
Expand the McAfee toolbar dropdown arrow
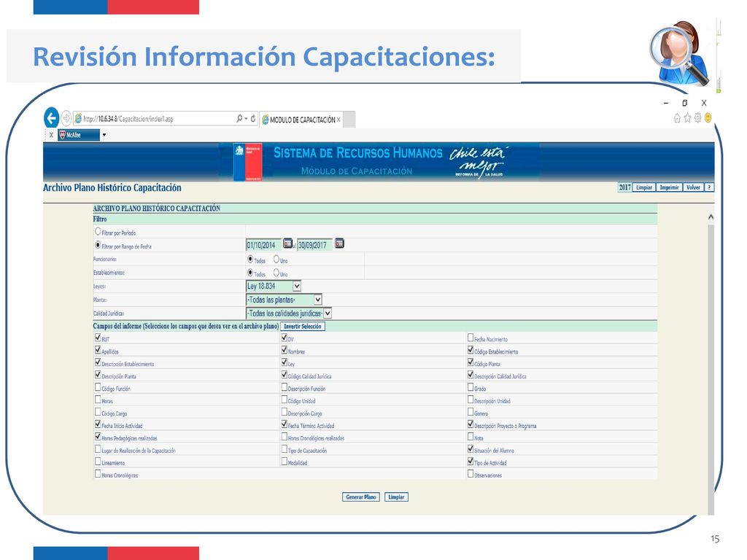point(104,135)
